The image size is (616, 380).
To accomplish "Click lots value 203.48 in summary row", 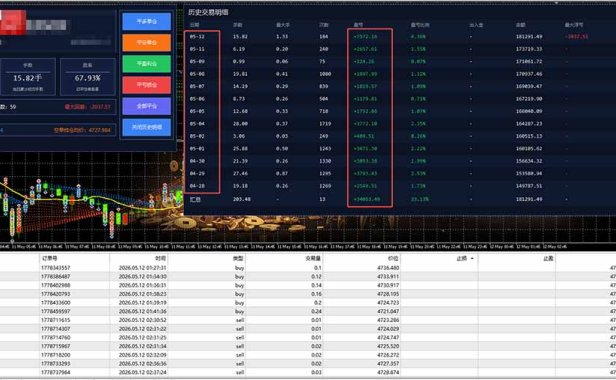I will [241, 199].
